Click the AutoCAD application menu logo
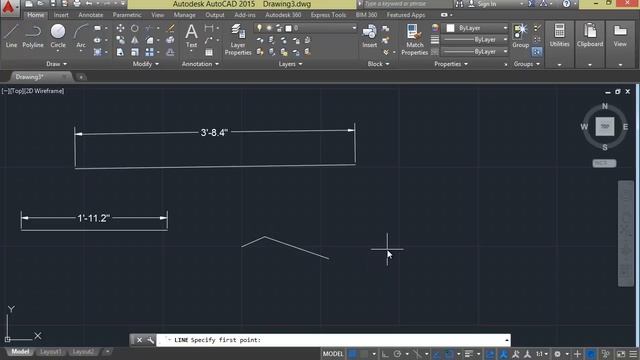The image size is (640, 360). point(9,7)
